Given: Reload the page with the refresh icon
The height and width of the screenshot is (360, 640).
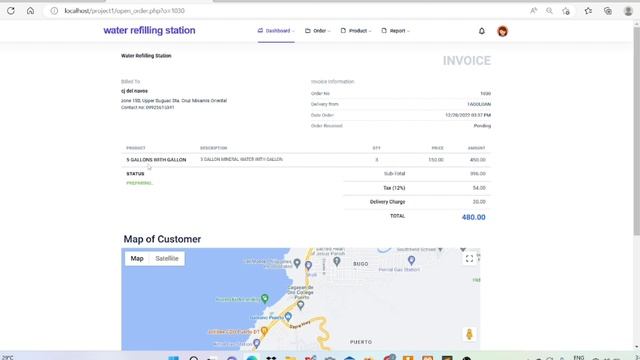Looking at the screenshot, I should (11, 11).
